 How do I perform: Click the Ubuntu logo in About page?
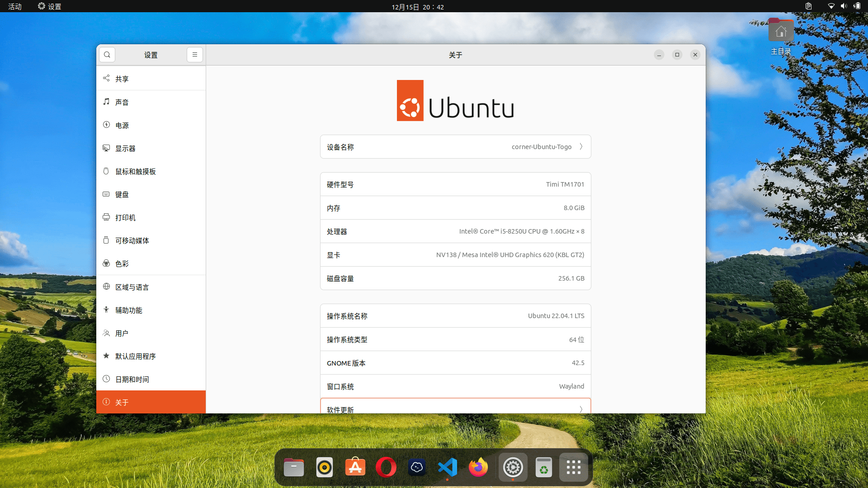tap(455, 100)
